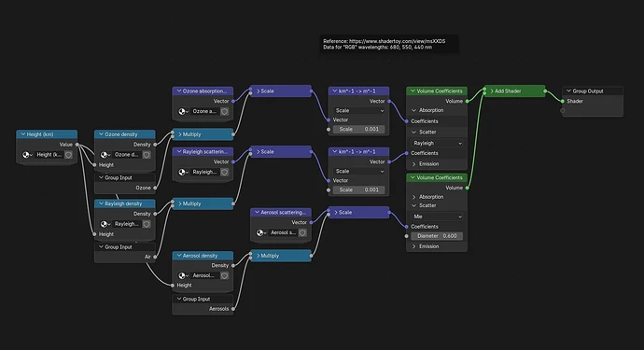Click fake user shield on Height (km) node
Image resolution: width=644 pixels, height=350 pixels.
click(x=68, y=155)
